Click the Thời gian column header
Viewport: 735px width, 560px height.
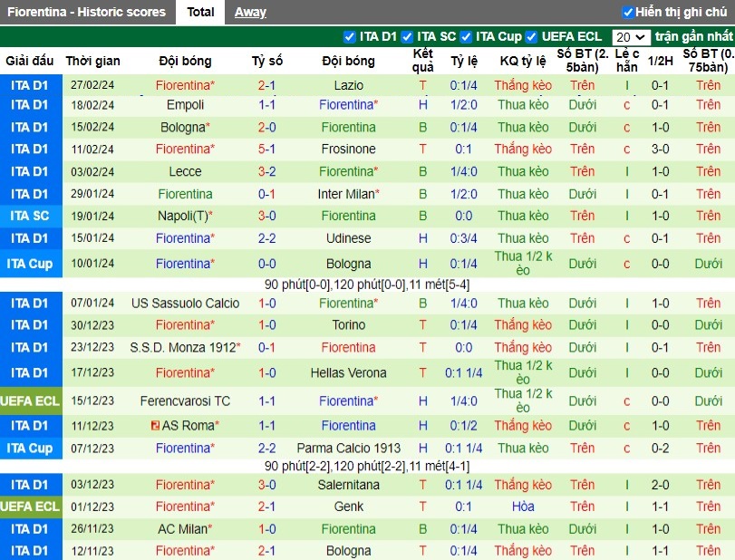[x=92, y=61]
